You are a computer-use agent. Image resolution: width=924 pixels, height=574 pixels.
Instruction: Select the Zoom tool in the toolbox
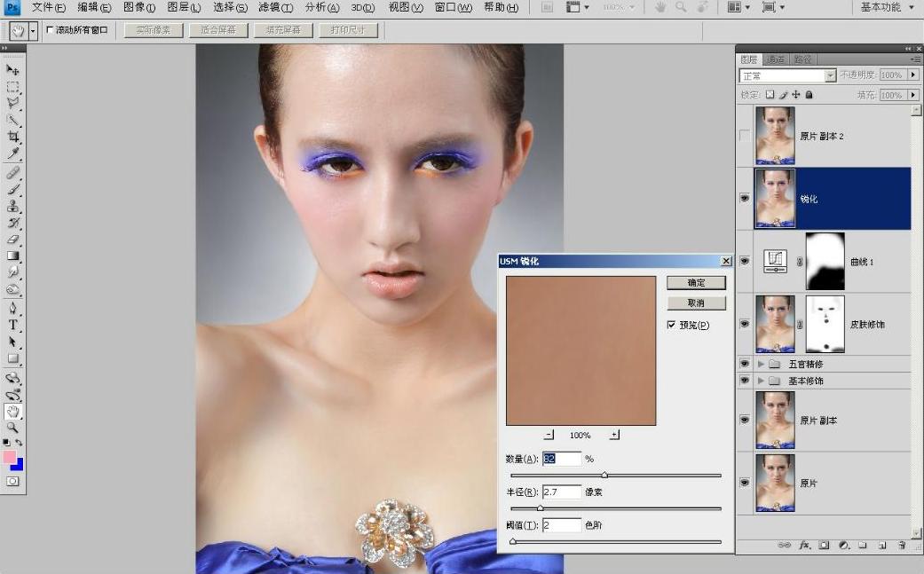(x=12, y=428)
